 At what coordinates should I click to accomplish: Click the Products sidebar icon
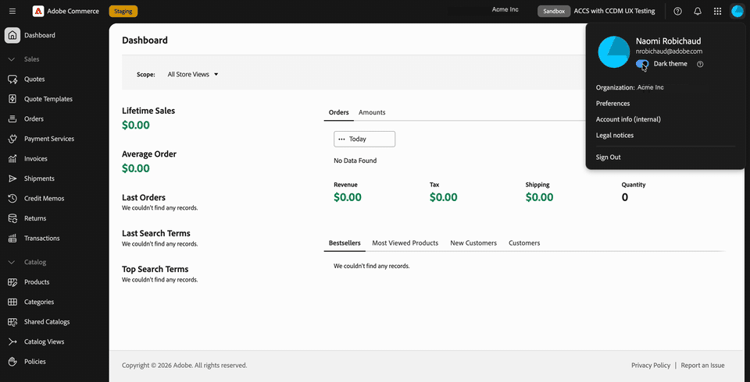click(12, 282)
